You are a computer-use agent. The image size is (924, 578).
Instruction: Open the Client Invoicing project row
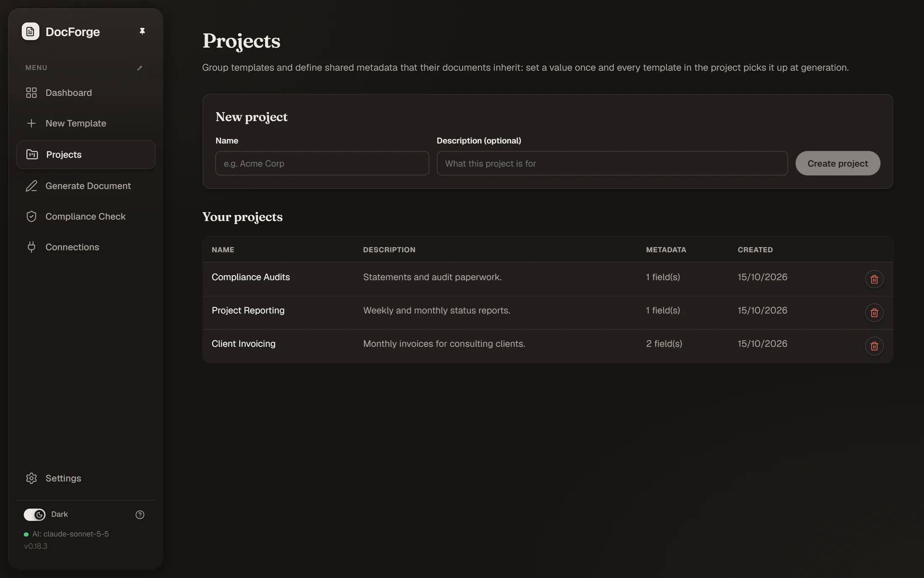[x=548, y=346]
